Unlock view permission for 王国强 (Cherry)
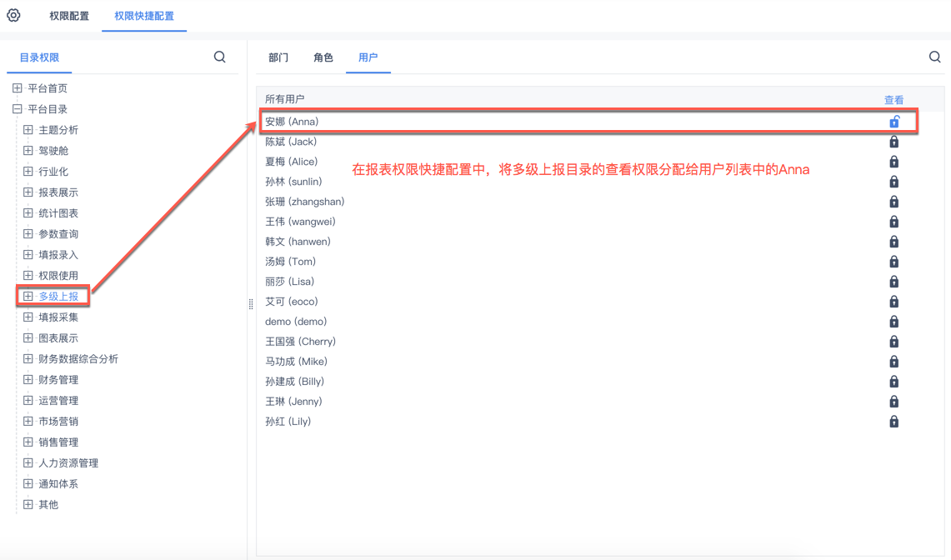The height and width of the screenshot is (560, 951). (x=894, y=342)
